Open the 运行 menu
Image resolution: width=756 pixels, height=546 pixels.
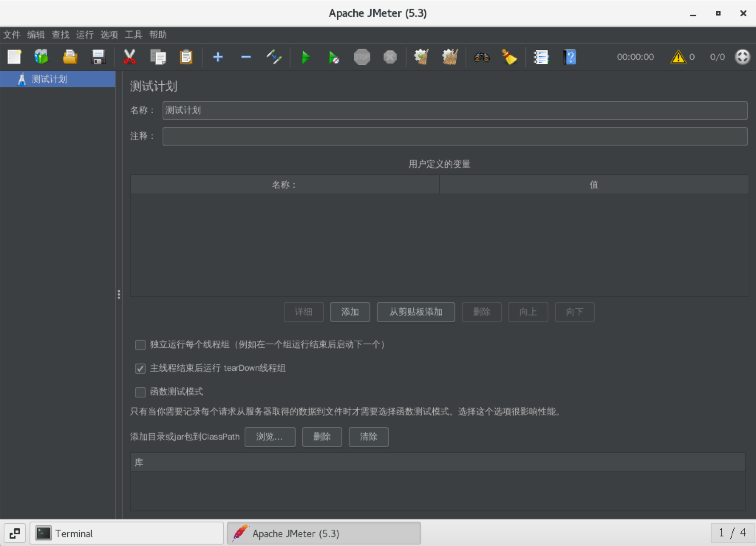pyautogui.click(x=85, y=35)
